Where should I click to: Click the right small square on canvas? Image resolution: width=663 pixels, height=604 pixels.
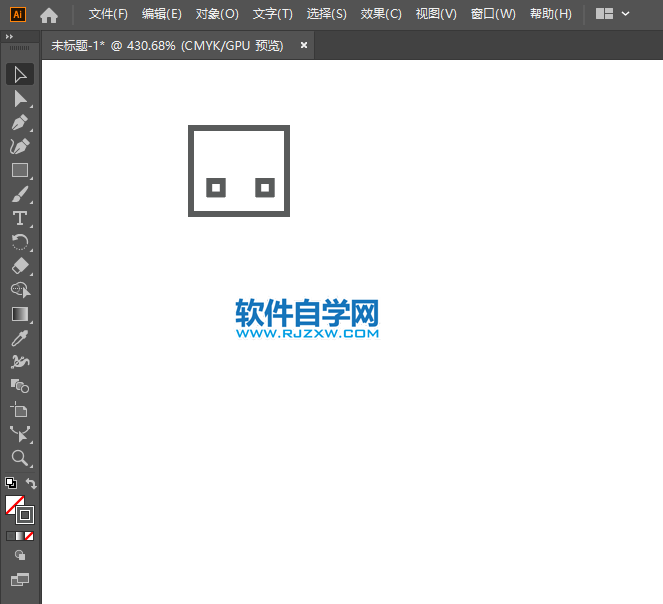[x=265, y=188]
